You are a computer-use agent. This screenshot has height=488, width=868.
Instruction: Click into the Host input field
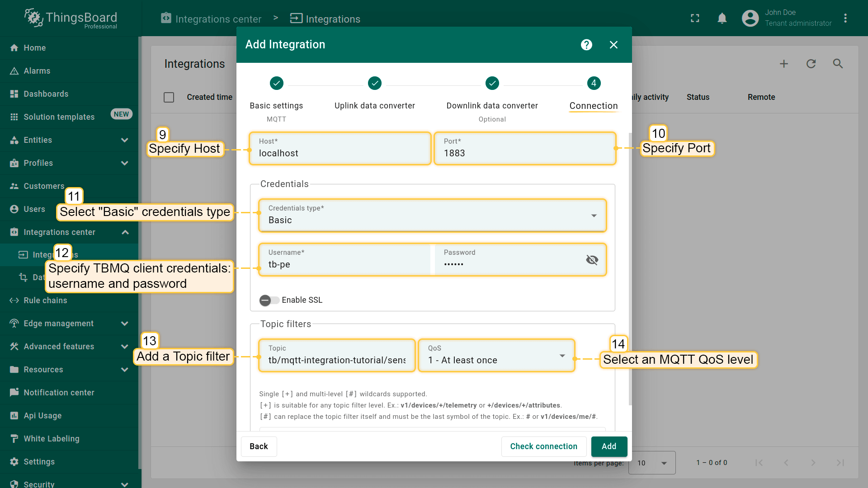pos(340,153)
